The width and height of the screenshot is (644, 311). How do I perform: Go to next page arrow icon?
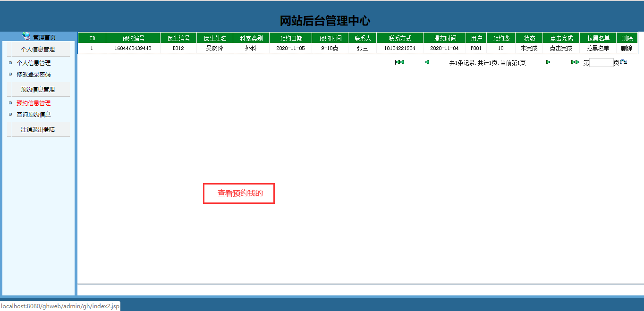click(548, 62)
